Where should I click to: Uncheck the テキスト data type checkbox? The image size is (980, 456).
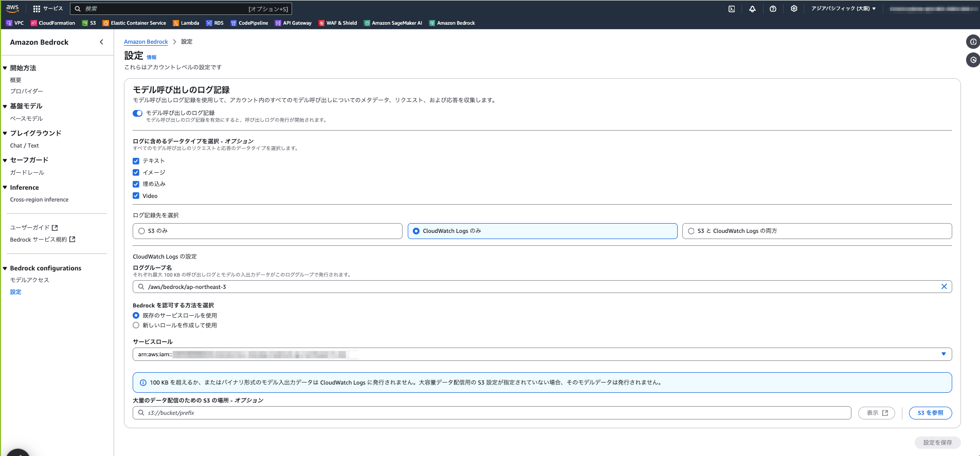pos(136,161)
